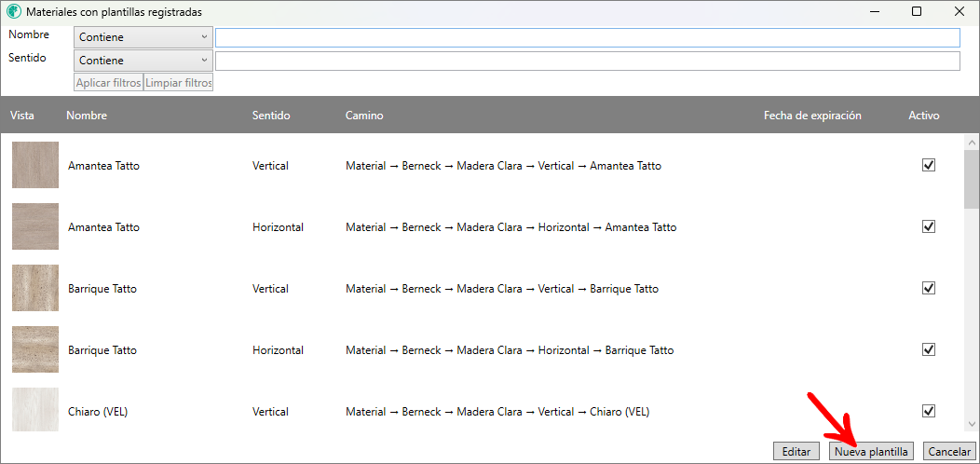Uncheck Activo for Amantea Tatto Vertical
The image size is (980, 464).
928,165
